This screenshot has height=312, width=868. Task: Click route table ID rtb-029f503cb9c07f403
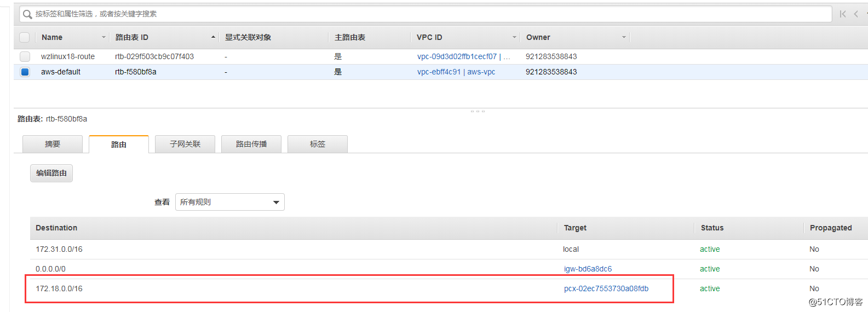(x=154, y=56)
